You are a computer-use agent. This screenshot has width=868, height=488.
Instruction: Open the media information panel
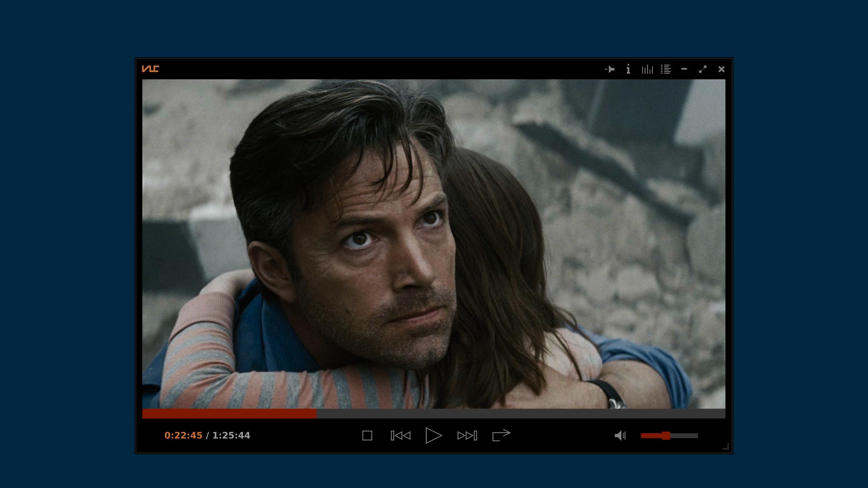tap(628, 69)
